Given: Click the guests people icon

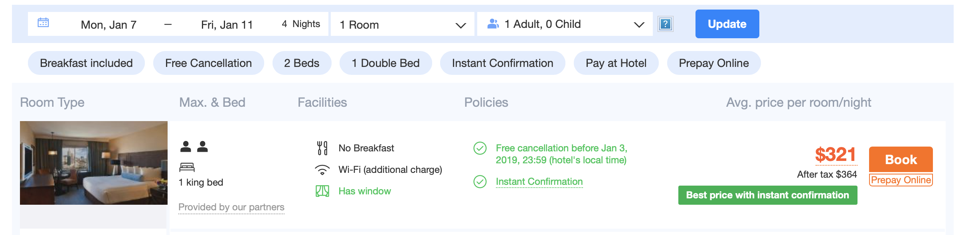Looking at the screenshot, I should click(x=493, y=24).
